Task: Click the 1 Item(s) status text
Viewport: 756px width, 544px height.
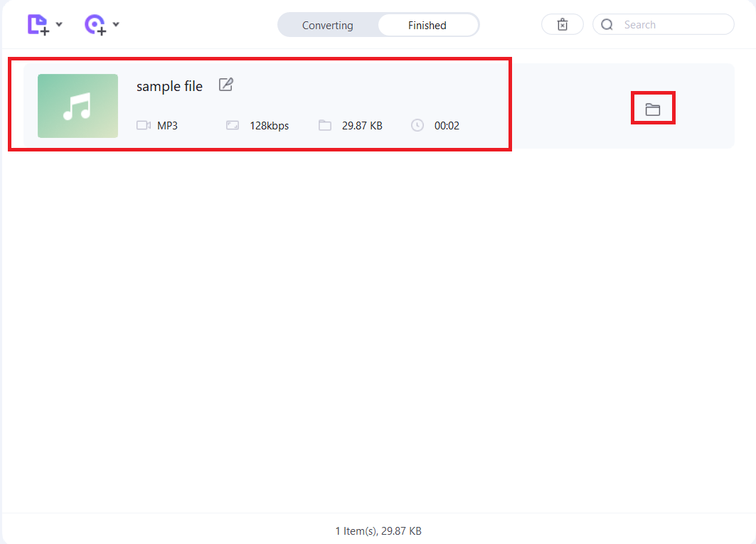Action: 378,530
